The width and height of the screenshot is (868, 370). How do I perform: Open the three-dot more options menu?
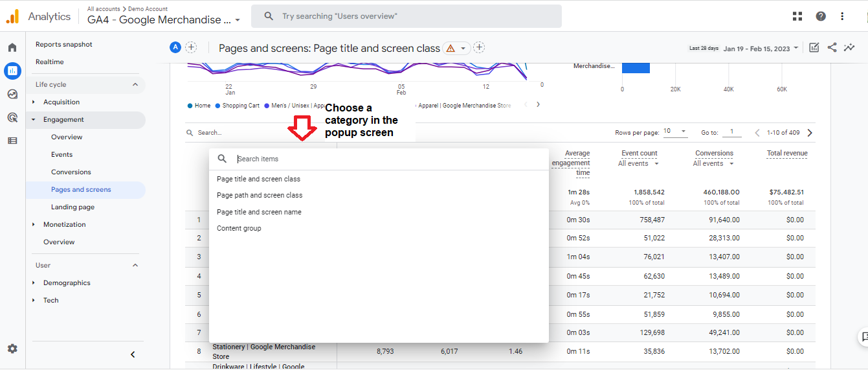click(x=842, y=16)
